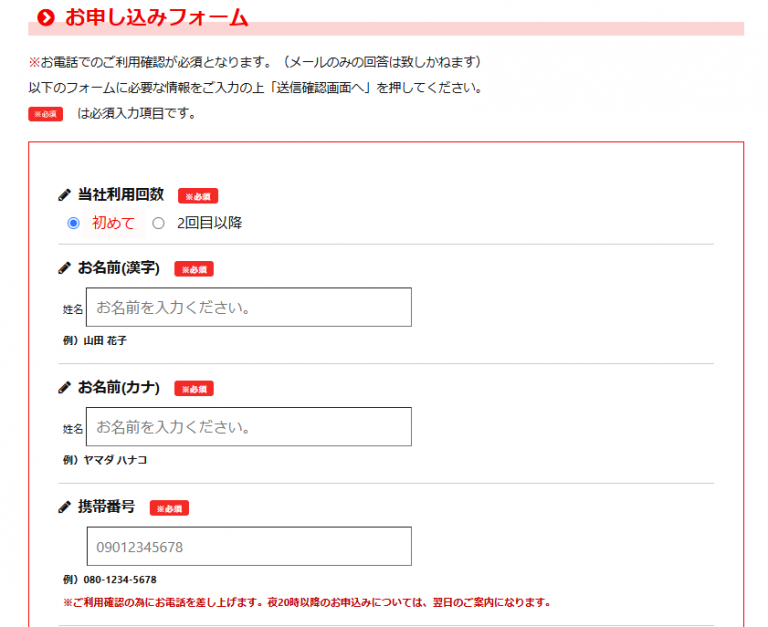
Task: Click the 2回目以降 option label text
Action: [x=209, y=223]
